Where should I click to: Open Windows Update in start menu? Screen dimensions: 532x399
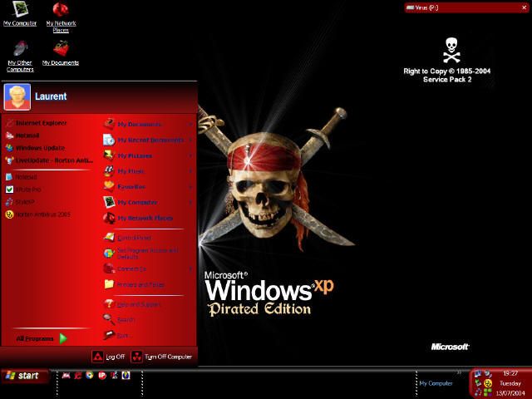tap(35, 148)
